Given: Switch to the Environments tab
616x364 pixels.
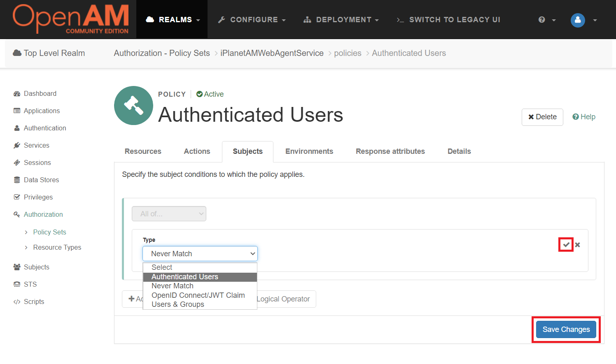Looking at the screenshot, I should tap(309, 151).
